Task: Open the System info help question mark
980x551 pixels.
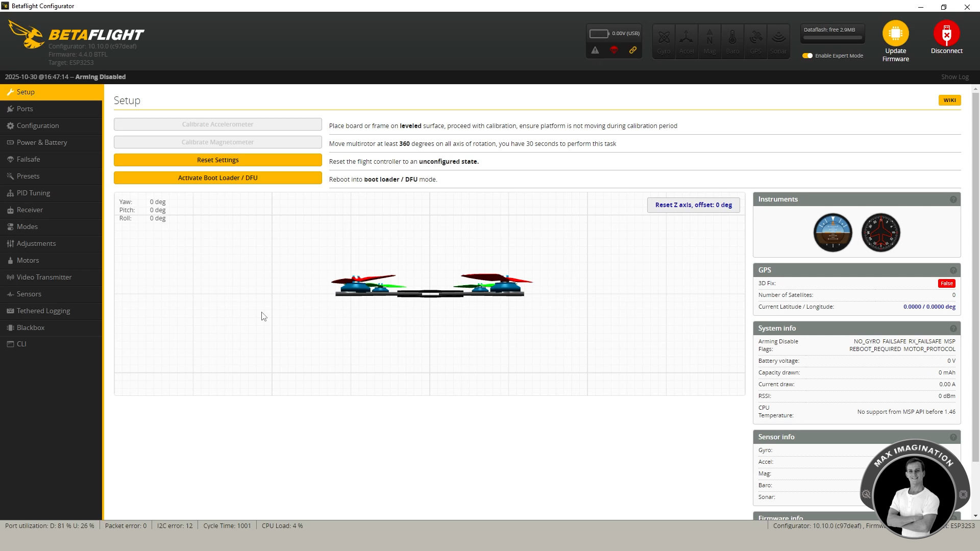Action: [x=952, y=329]
